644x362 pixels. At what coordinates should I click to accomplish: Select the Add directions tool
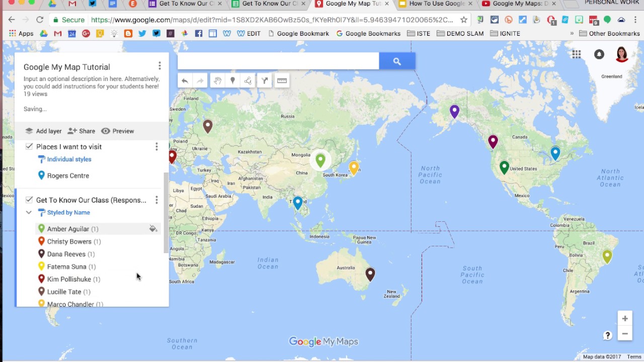(265, 81)
